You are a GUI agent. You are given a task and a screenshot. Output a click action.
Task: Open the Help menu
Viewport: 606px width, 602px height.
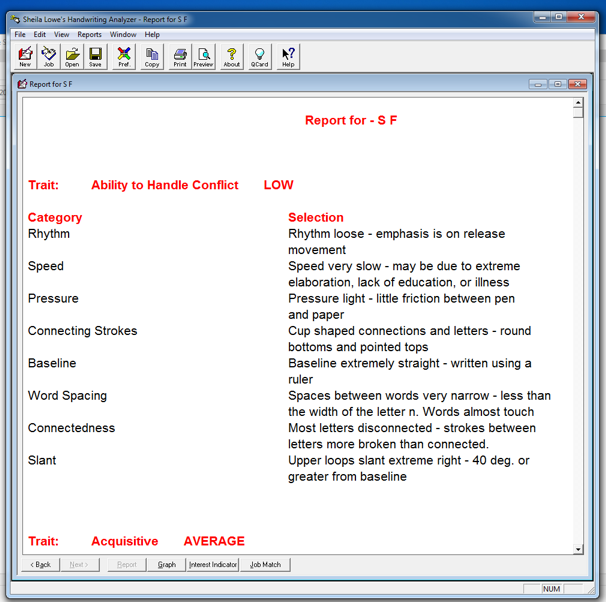click(152, 34)
